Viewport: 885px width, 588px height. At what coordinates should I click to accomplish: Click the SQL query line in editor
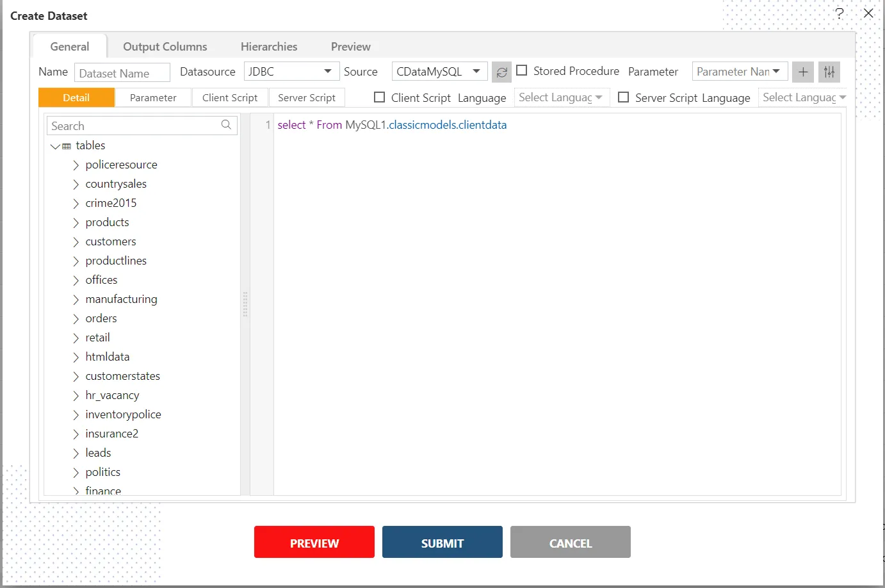click(392, 125)
